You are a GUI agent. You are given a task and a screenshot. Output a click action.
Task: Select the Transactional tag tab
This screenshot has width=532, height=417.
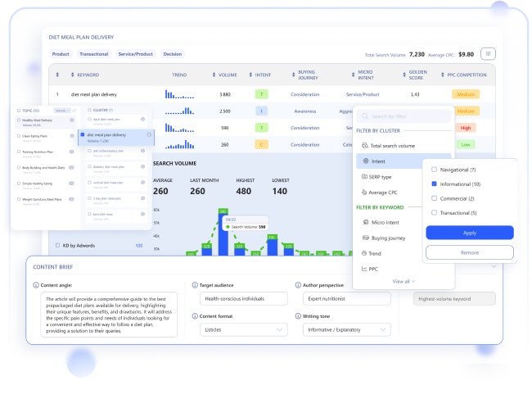tap(93, 53)
